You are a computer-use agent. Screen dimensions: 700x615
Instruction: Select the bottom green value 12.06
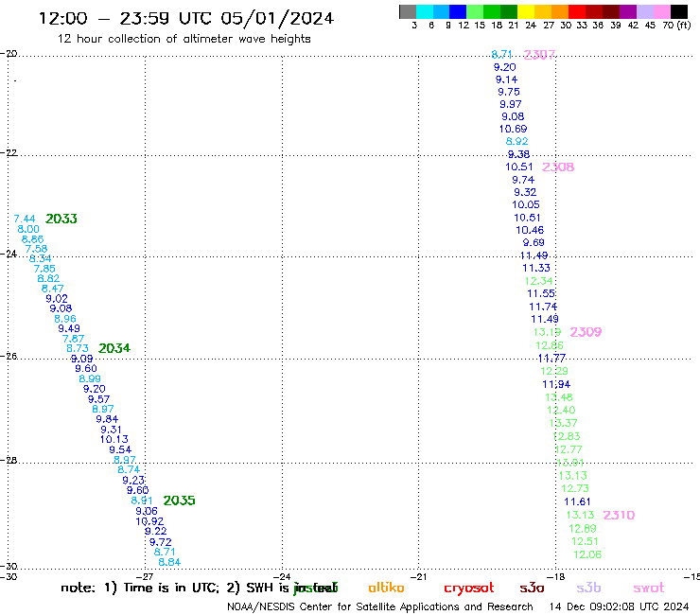pyautogui.click(x=587, y=554)
